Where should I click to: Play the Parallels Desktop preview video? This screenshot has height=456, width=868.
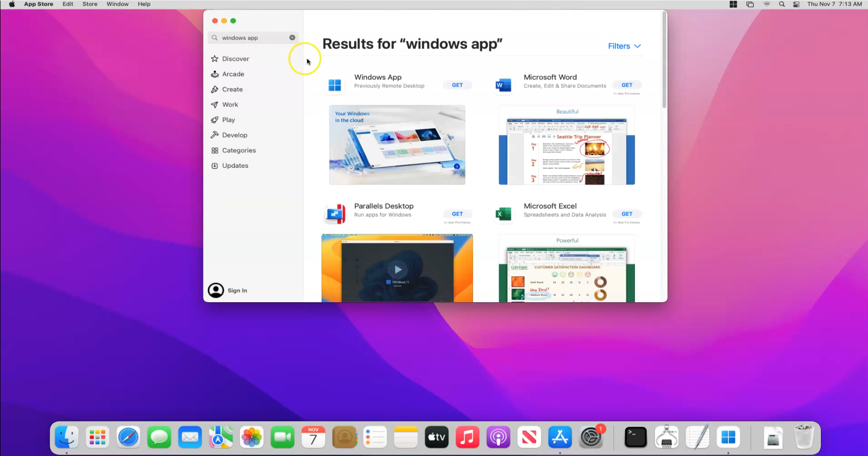tap(398, 270)
